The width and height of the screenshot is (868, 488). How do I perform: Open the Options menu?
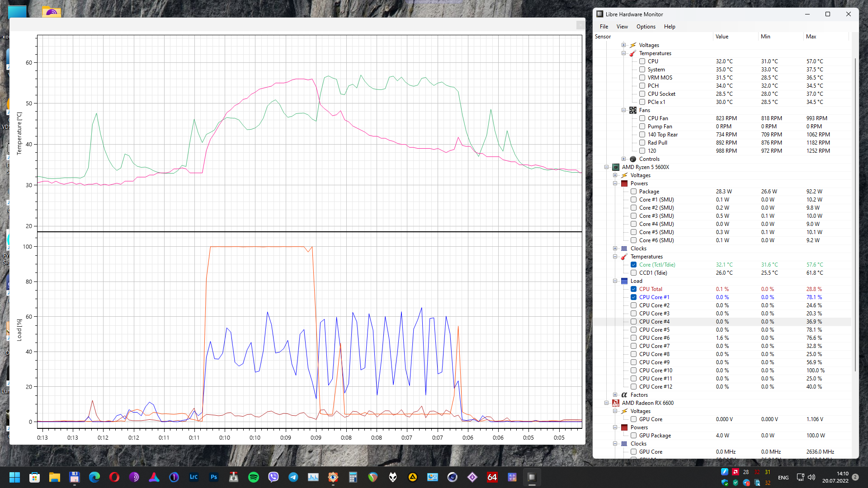pyautogui.click(x=646, y=27)
